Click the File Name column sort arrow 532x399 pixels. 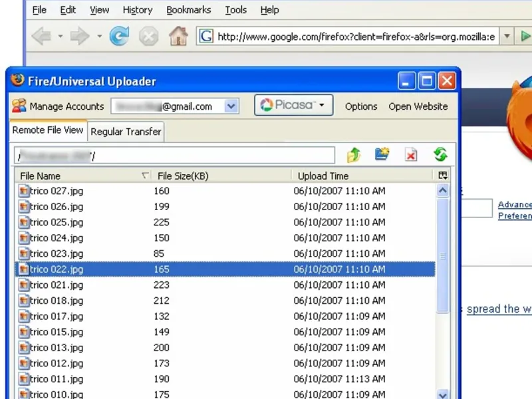pyautogui.click(x=145, y=176)
